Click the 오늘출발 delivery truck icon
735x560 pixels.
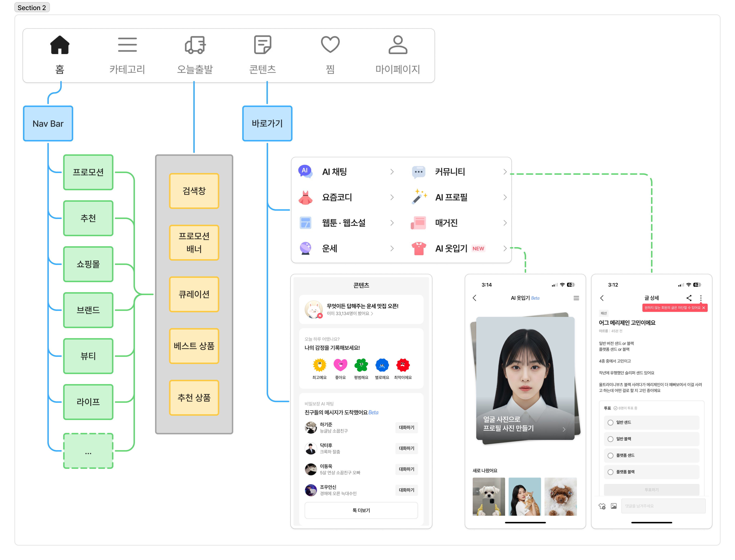coord(195,45)
